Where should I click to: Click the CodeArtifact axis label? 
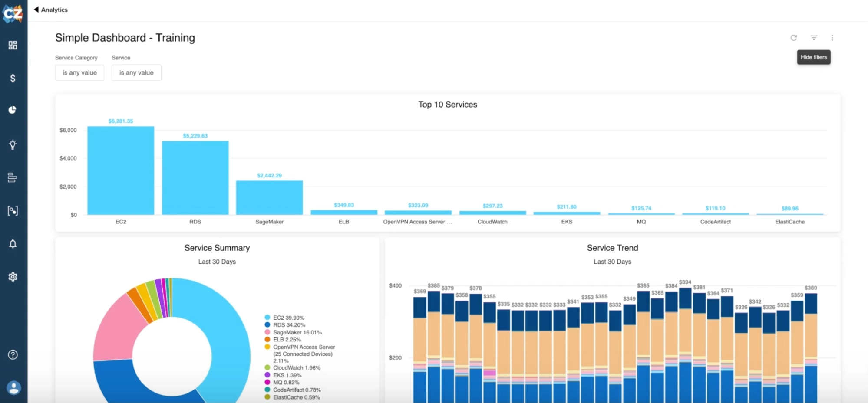(x=715, y=222)
